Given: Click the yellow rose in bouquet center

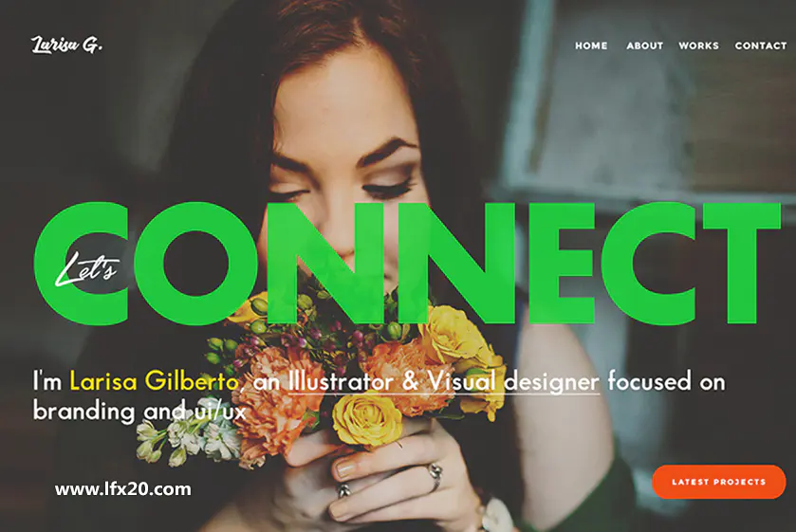Looking at the screenshot, I should (366, 419).
